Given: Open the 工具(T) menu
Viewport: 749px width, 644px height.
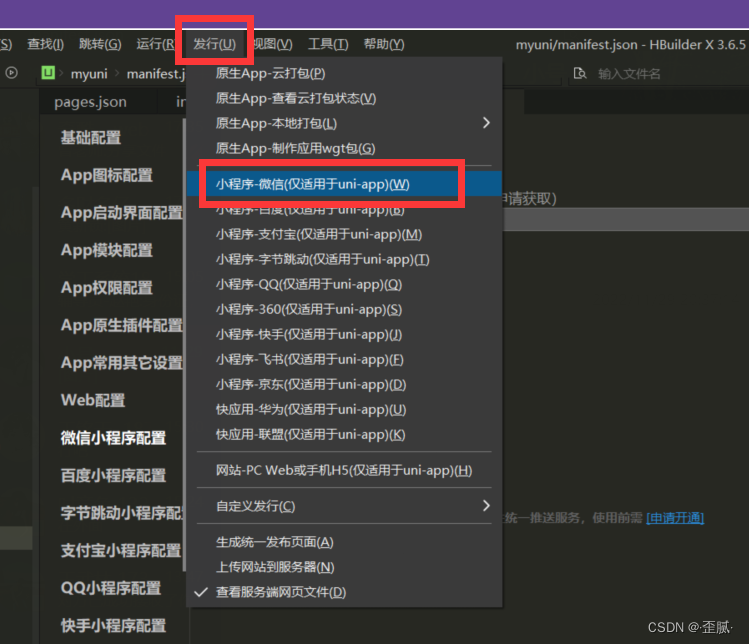Looking at the screenshot, I should coord(328,44).
